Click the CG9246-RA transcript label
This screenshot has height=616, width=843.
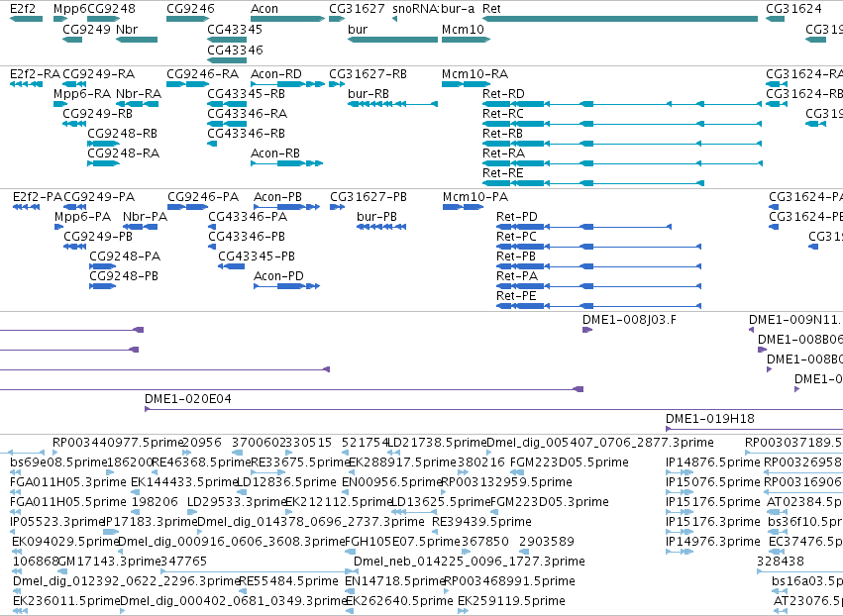click(x=203, y=73)
